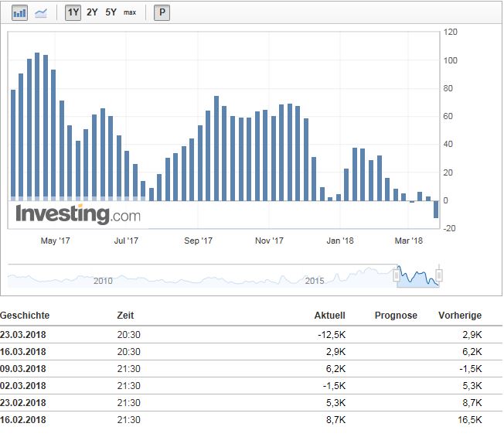Viewport: 504px width, 437px height.
Task: Click 2015 in the navigator timeline
Action: (315, 280)
